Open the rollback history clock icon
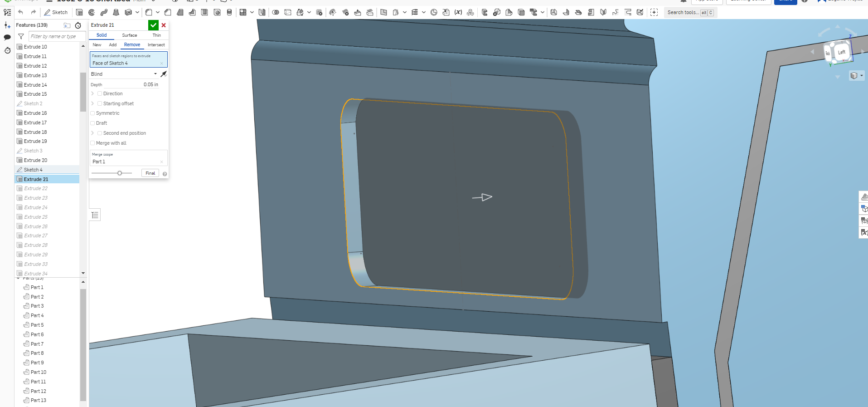 coord(7,50)
